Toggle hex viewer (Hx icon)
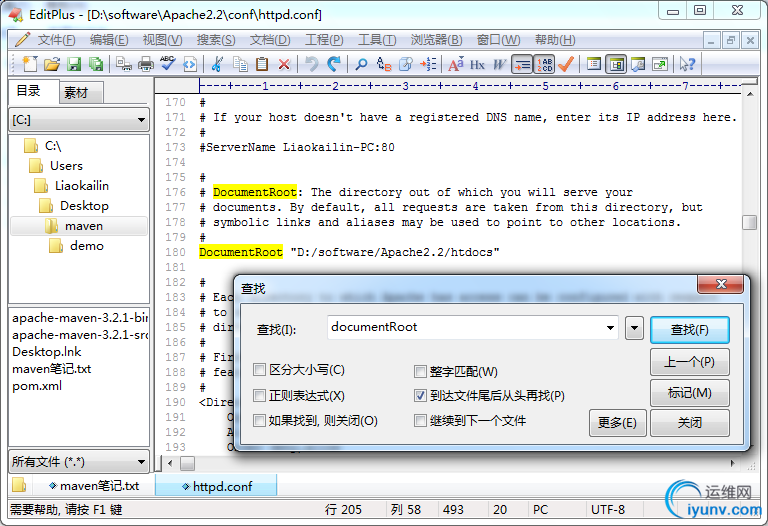The image size is (768, 526). click(477, 64)
